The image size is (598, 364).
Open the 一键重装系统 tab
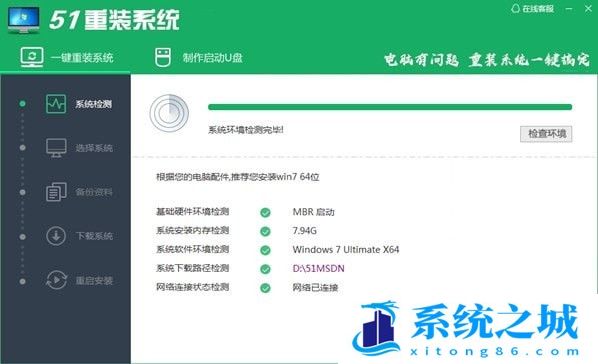(x=67, y=58)
